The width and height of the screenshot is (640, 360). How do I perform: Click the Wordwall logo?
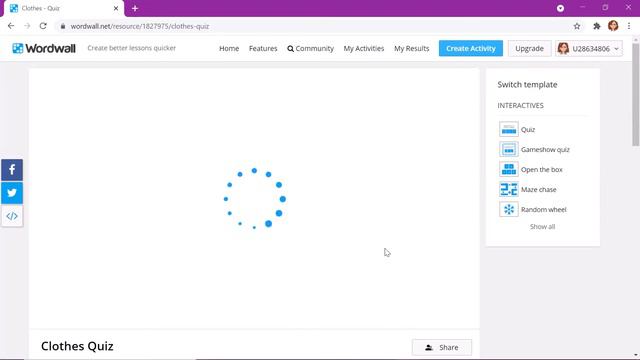coord(44,48)
